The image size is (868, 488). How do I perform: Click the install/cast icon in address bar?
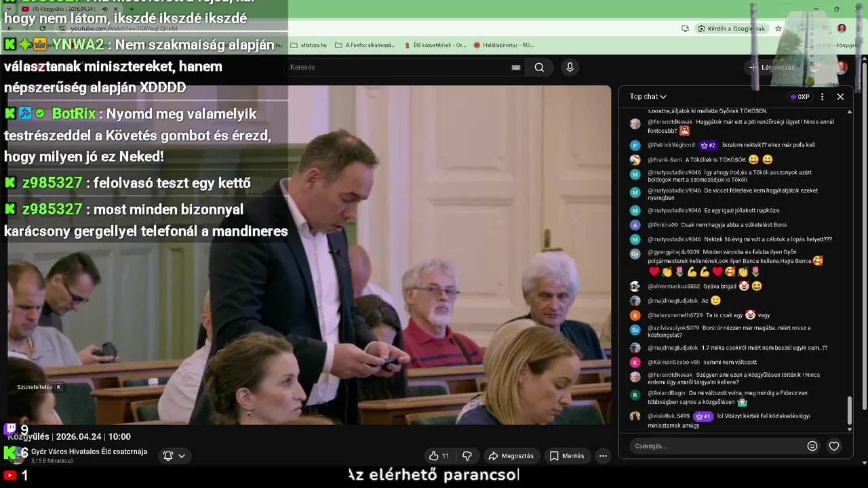pos(685,28)
